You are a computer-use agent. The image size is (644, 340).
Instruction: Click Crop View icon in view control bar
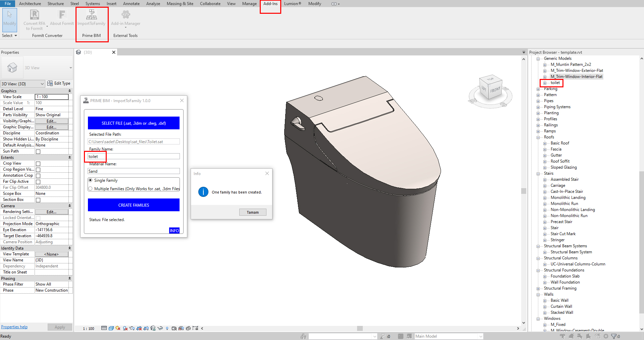tap(139, 328)
